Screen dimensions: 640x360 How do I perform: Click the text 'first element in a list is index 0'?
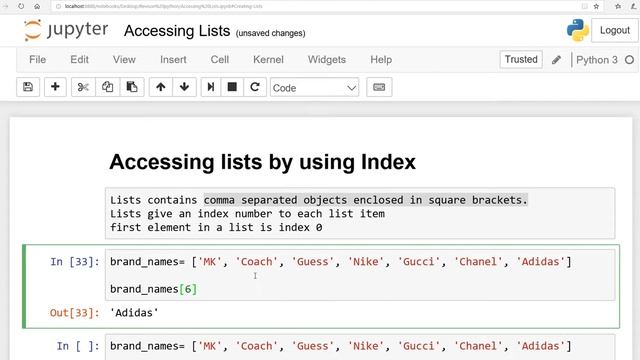tap(216, 227)
